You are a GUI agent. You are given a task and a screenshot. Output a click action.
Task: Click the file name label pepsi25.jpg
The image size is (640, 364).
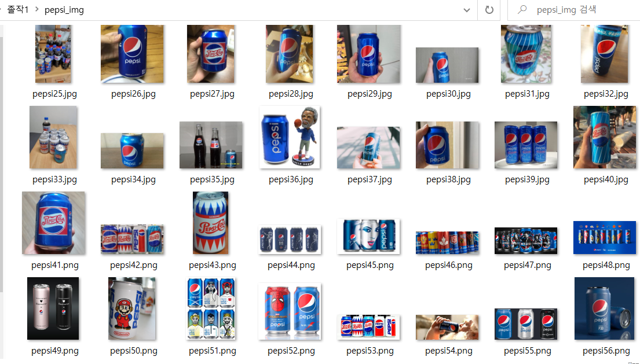coord(54,94)
